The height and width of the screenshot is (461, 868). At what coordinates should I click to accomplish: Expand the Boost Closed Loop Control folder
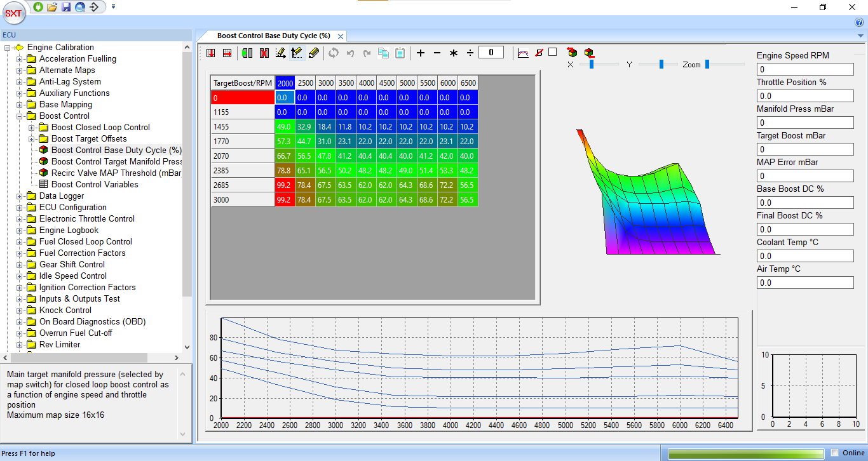[x=32, y=128]
